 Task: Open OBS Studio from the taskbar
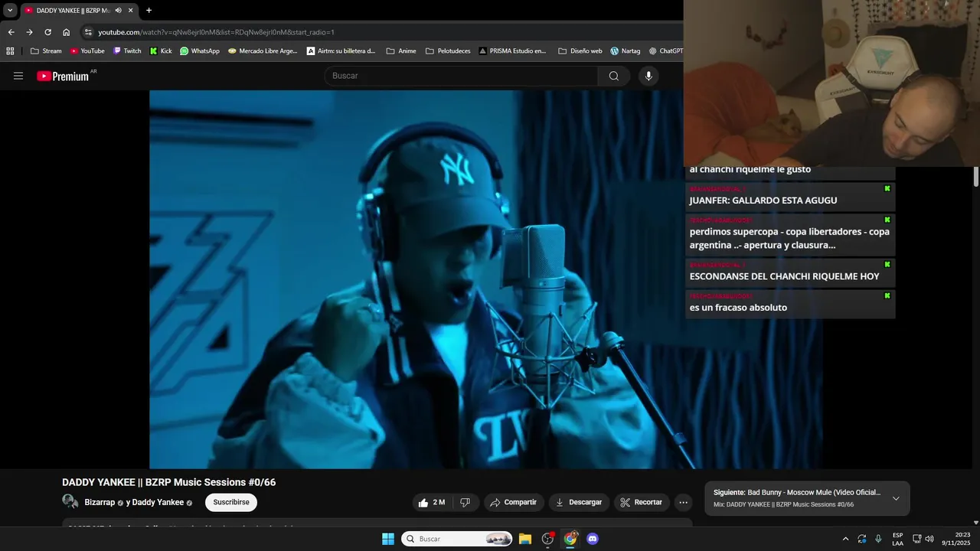(x=547, y=539)
